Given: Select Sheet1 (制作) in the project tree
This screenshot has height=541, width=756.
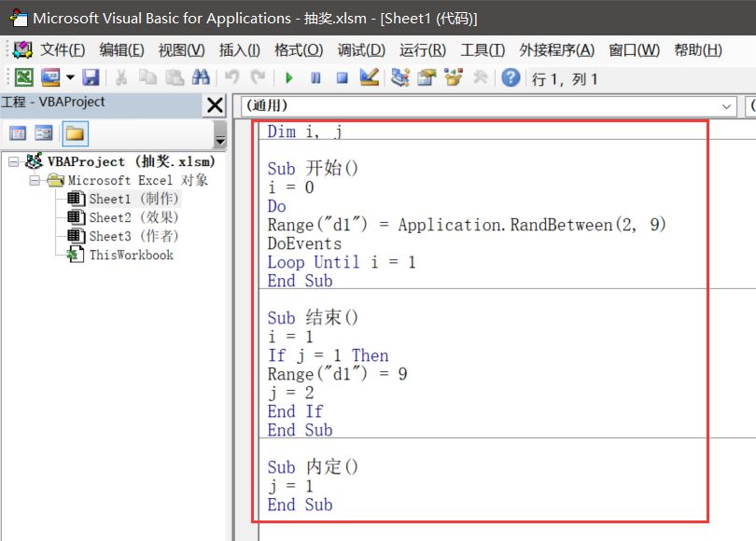Looking at the screenshot, I should click(x=134, y=199).
